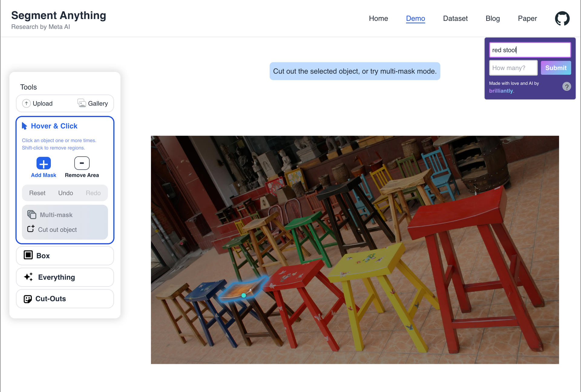Open the Cut-Outs sticker icon
Viewport: 581px width, 392px height.
(x=28, y=299)
